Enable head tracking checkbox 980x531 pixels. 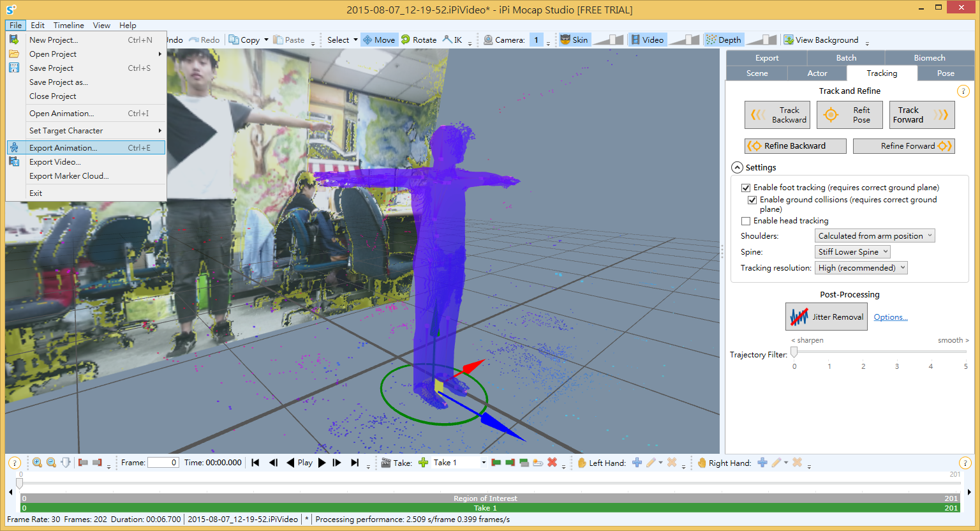point(746,221)
